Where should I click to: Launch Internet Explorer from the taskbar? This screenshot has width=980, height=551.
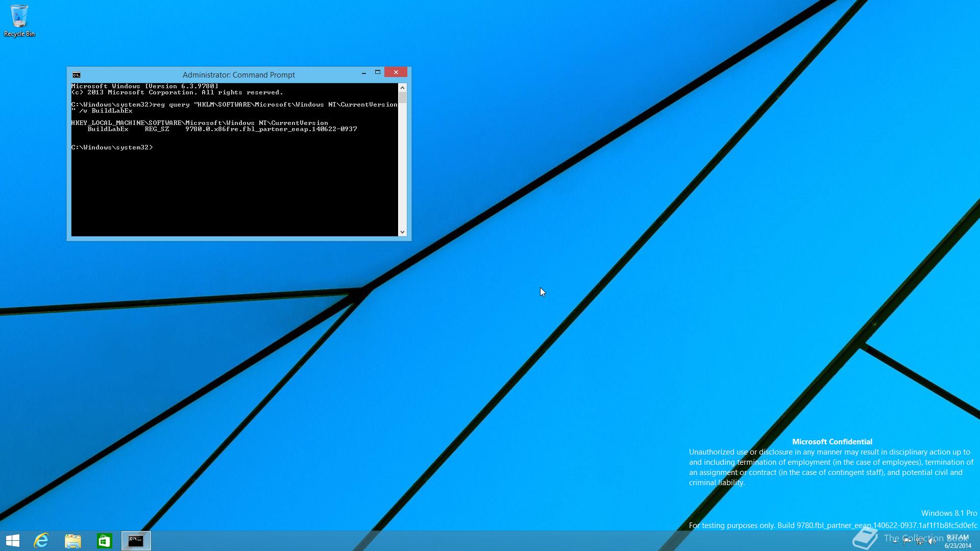(x=41, y=540)
